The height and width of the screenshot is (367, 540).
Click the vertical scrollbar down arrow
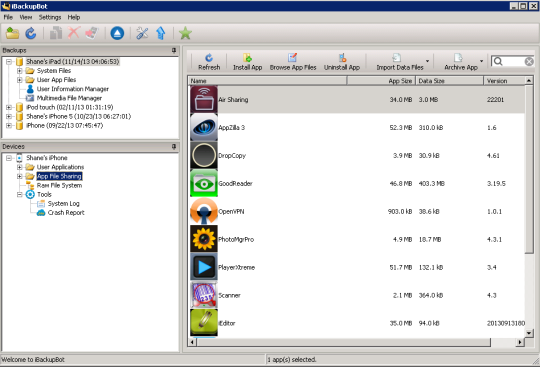[529, 333]
